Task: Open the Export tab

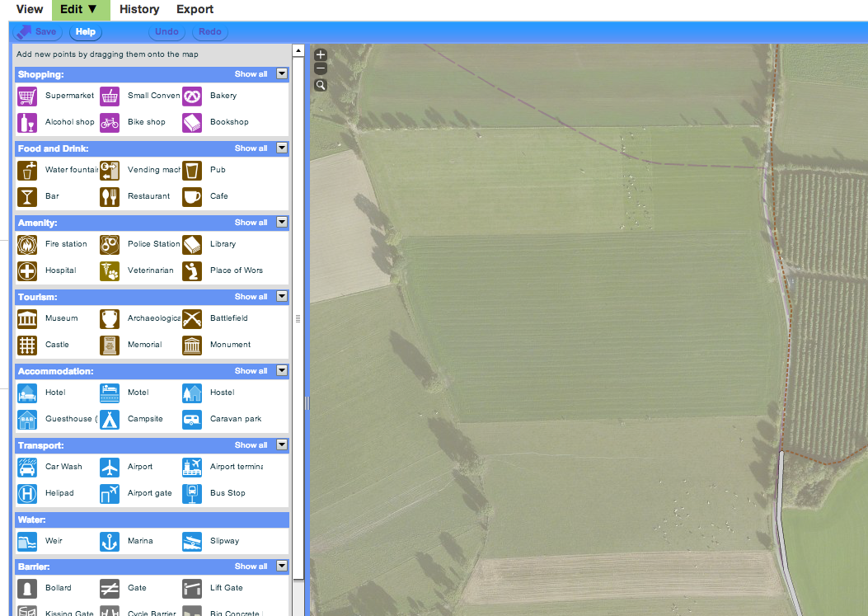Action: [x=195, y=9]
